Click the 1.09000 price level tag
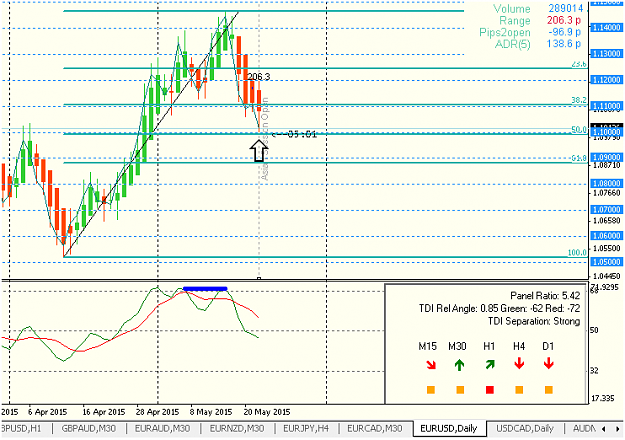The width and height of the screenshot is (625, 440). coord(607,157)
